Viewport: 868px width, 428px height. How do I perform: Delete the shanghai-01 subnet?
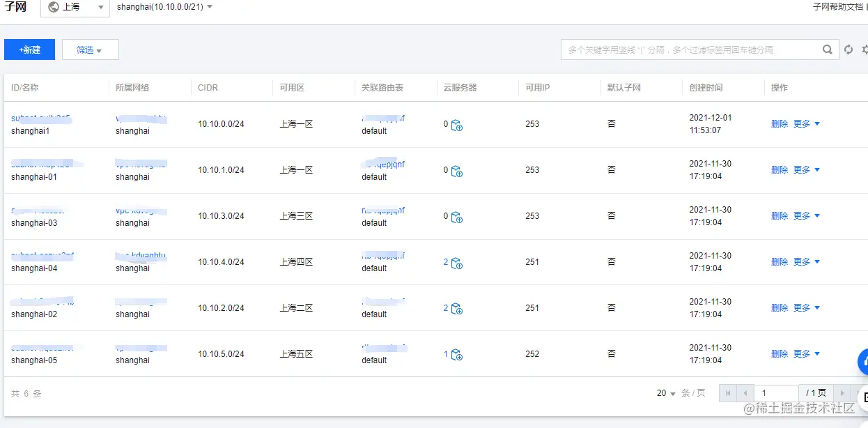[x=780, y=170]
